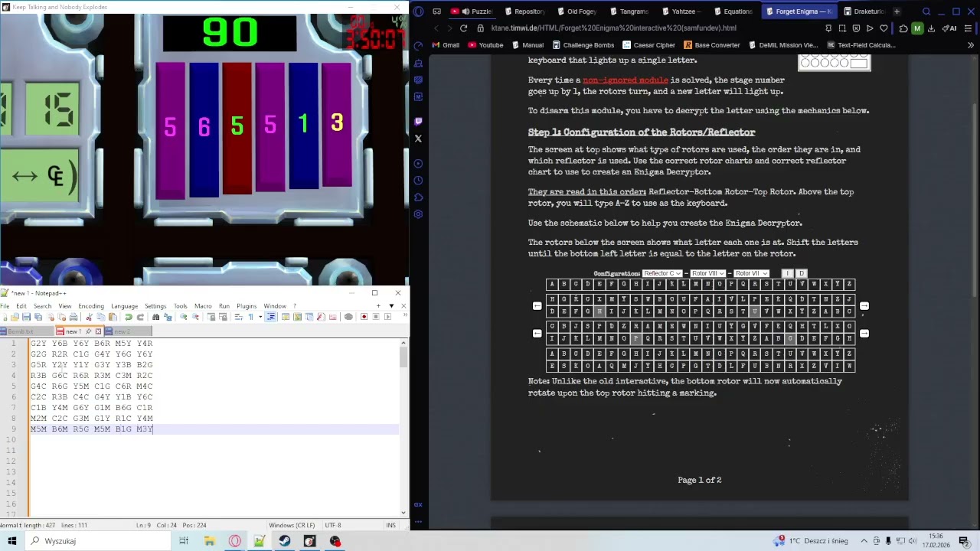Viewport: 980px width, 551px height.
Task: Click the Zoom In icon in Notepad++
Action: [x=184, y=317]
